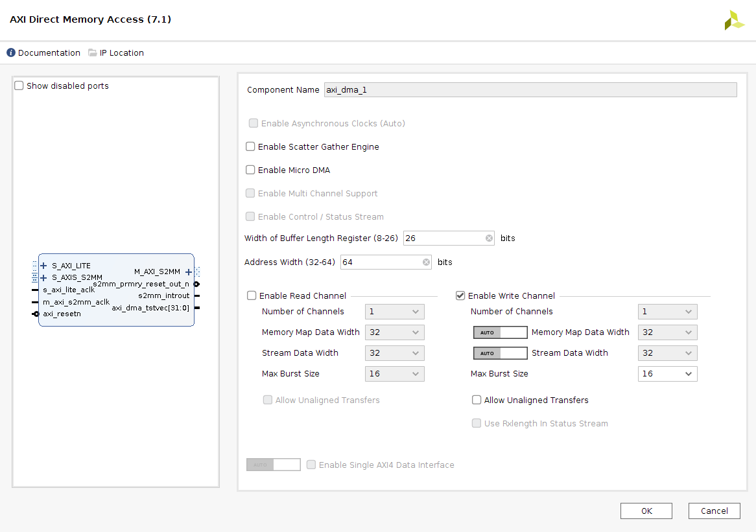Click the Address Width input field
The height and width of the screenshot is (532, 756).
381,262
